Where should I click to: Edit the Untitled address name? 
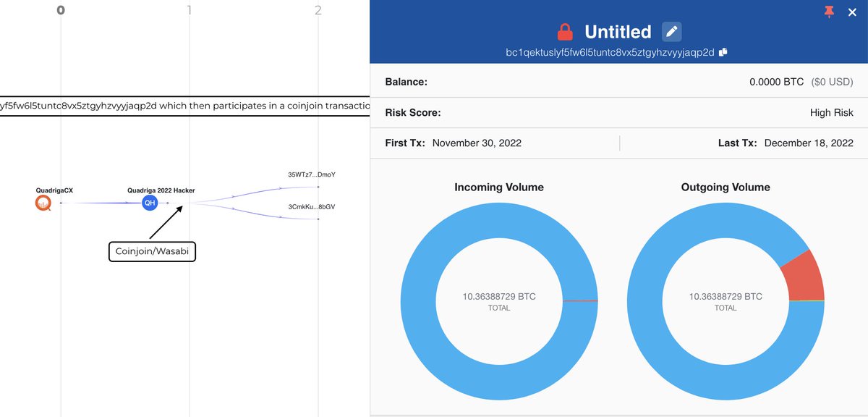click(672, 32)
